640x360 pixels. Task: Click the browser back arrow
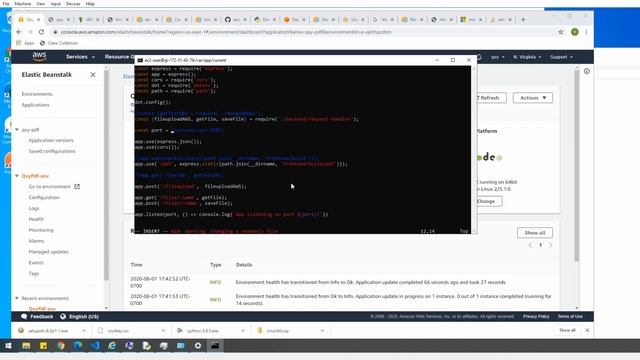click(x=19, y=32)
